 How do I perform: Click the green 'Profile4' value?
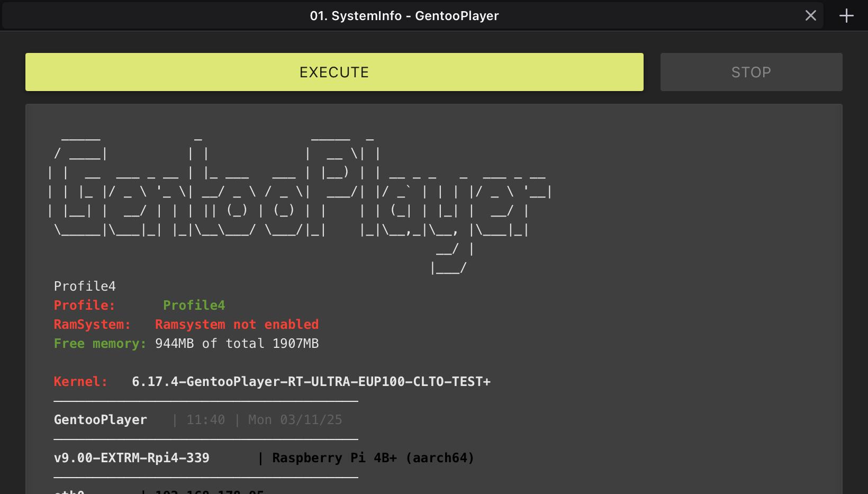(194, 306)
